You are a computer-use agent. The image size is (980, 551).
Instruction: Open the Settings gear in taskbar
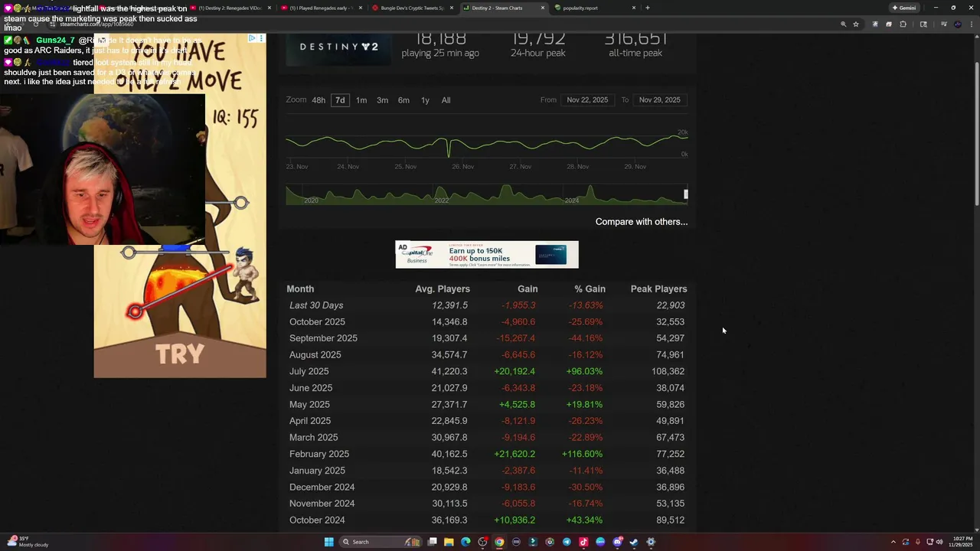point(651,542)
